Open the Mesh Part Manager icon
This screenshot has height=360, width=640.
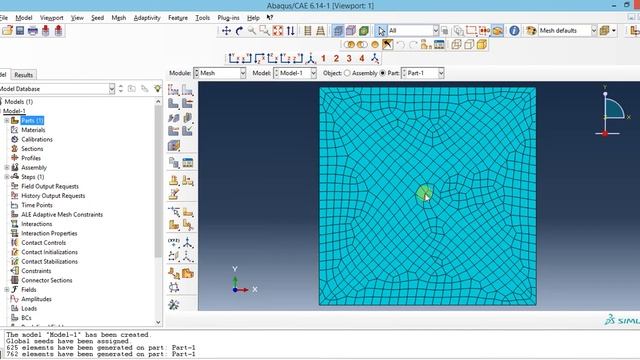pos(188,162)
